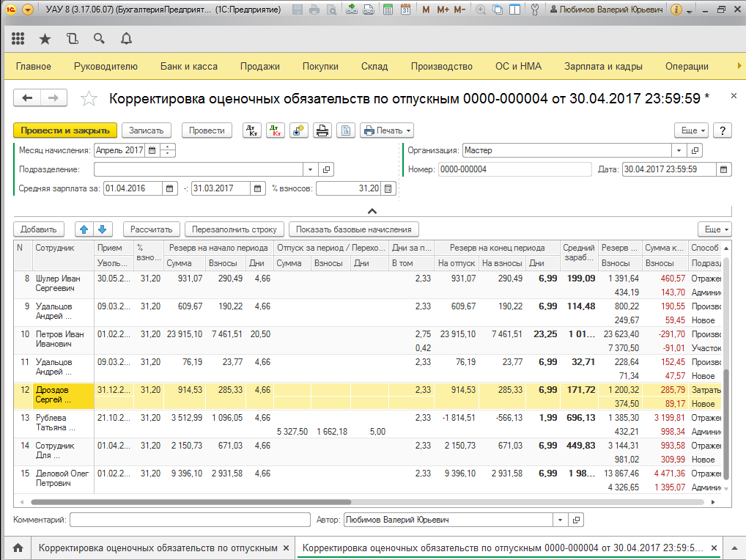Viewport: 746px width, 560px height.
Task: Click the print printer icon
Action: [322, 130]
